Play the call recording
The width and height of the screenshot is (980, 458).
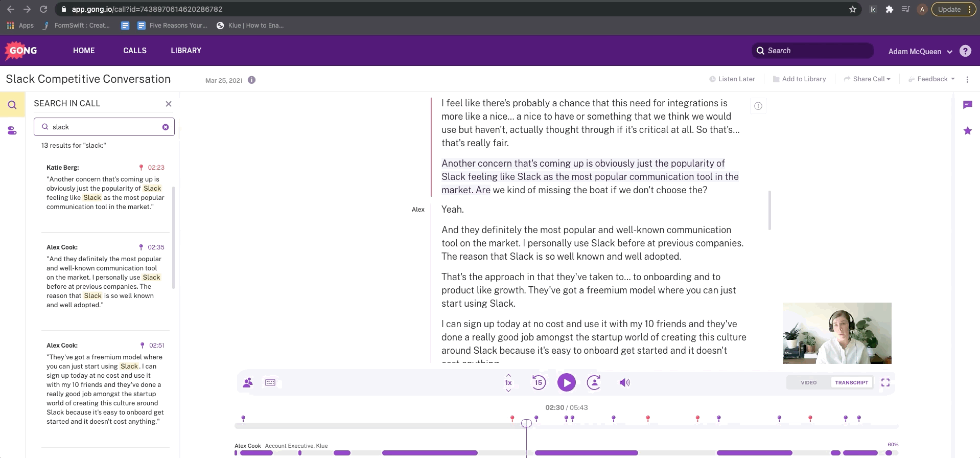tap(566, 382)
